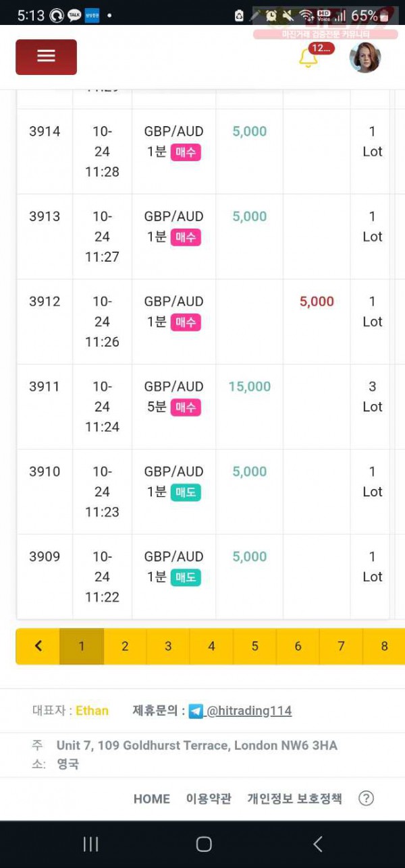
Task: Go to previous page arrow in pagination
Action: coord(38,646)
